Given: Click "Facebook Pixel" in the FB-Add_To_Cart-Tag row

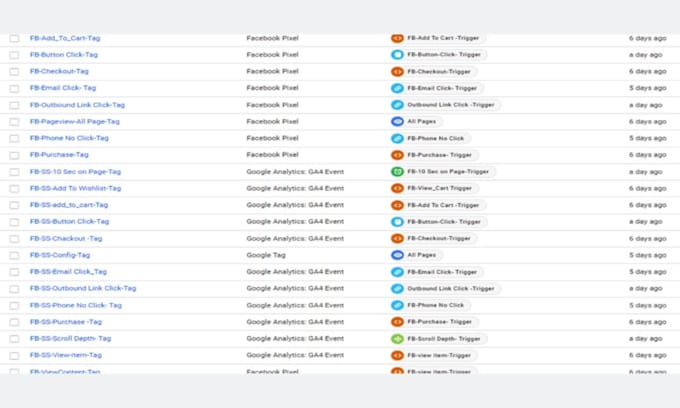Looking at the screenshot, I should coord(272,38).
